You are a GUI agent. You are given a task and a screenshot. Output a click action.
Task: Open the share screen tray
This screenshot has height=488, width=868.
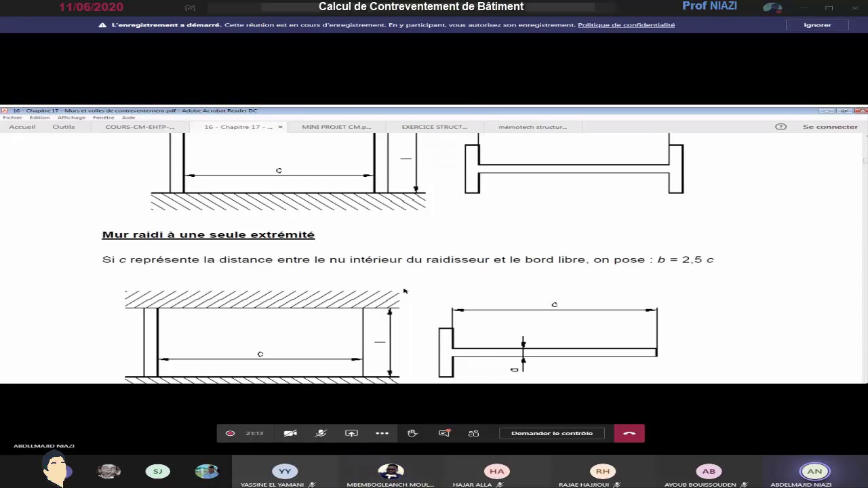pos(351,433)
